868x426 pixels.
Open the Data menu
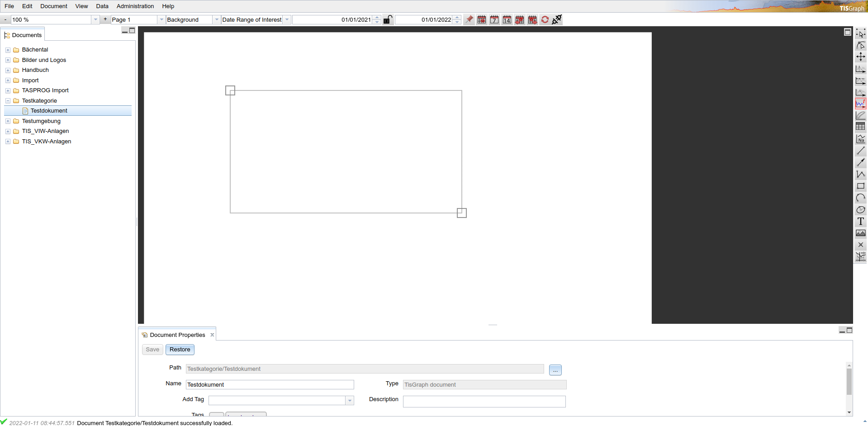click(x=102, y=6)
